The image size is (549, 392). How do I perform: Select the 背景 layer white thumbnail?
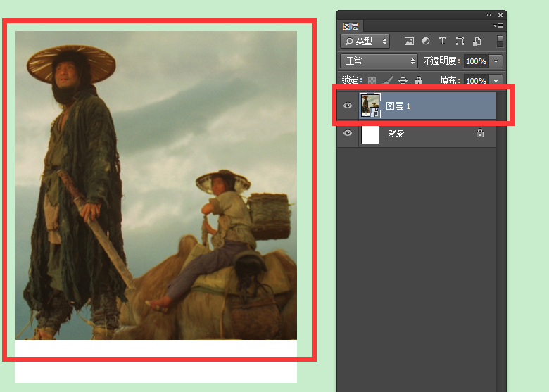370,134
